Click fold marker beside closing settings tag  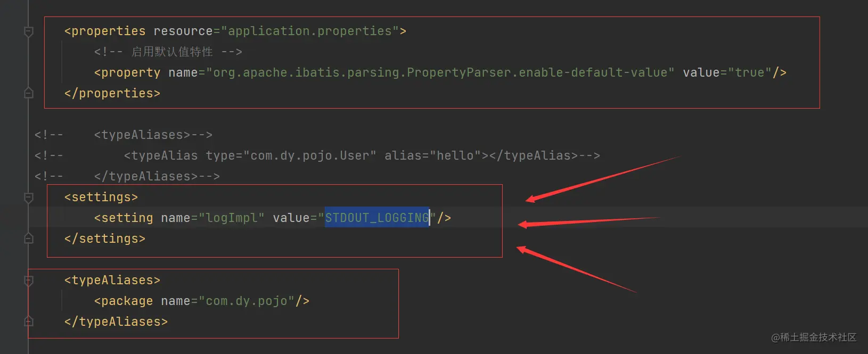pyautogui.click(x=29, y=238)
